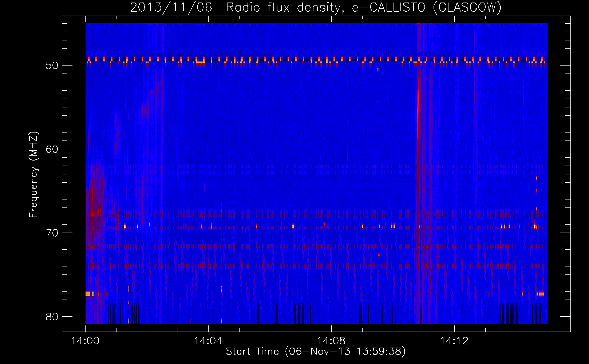Click the Start Time (06-Nov-13 13:59:38) x-axis label

[316, 352]
